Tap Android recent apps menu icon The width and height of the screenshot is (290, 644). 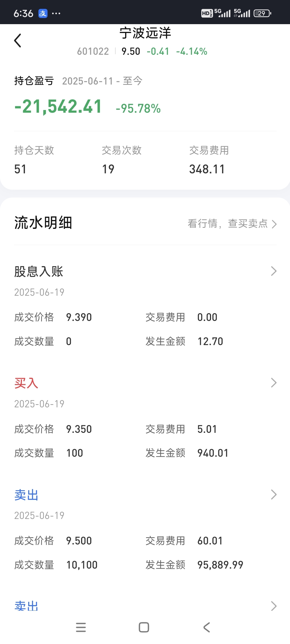[81, 627]
